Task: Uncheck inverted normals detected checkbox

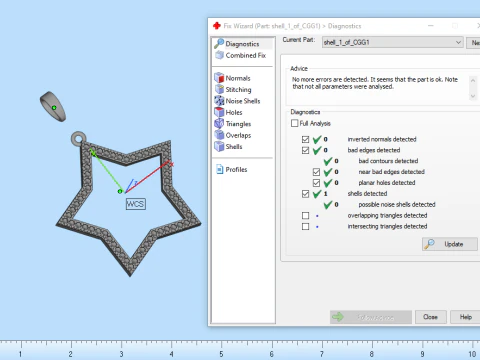Action: point(305,139)
